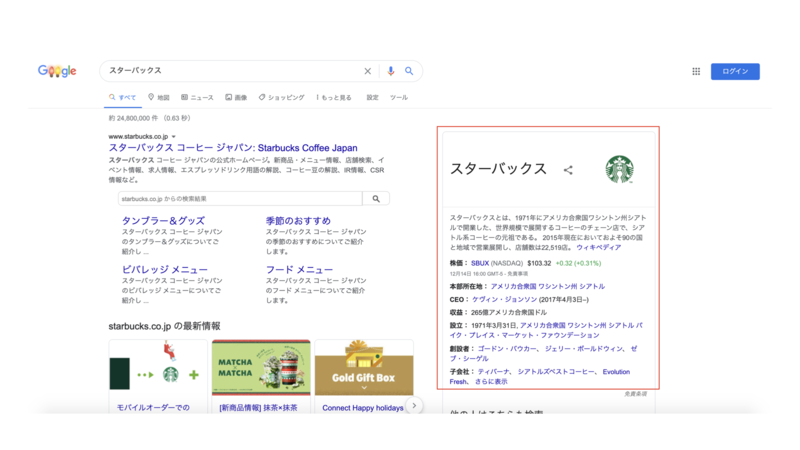This screenshot has width=800, height=450.
Task: Click the blue search magnifier icon
Action: point(409,71)
